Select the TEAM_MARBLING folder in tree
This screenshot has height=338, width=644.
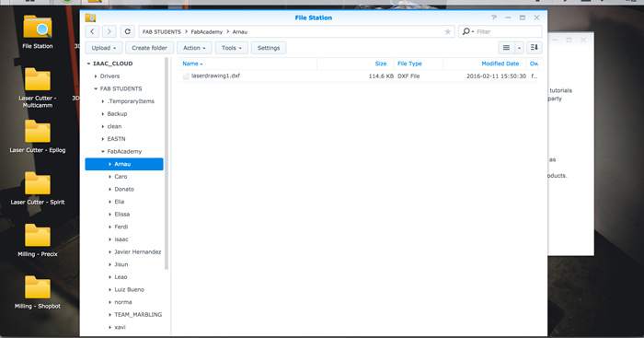pos(138,315)
